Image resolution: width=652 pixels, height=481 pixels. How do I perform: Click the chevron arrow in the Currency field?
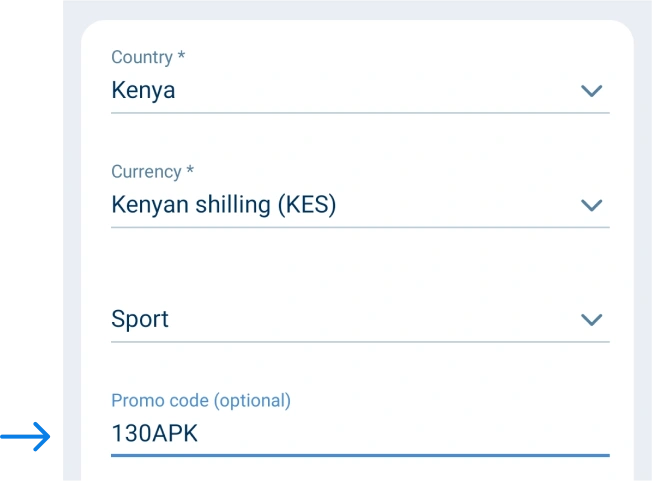coord(591,206)
